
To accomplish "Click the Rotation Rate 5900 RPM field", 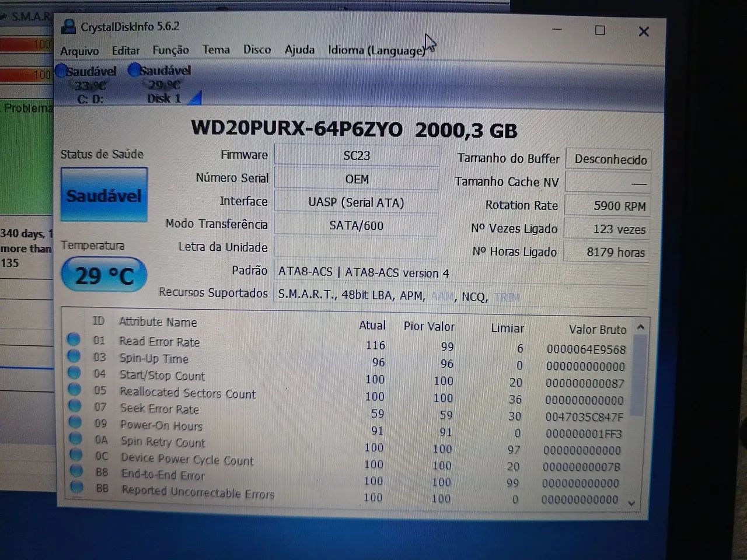I will 608,205.
